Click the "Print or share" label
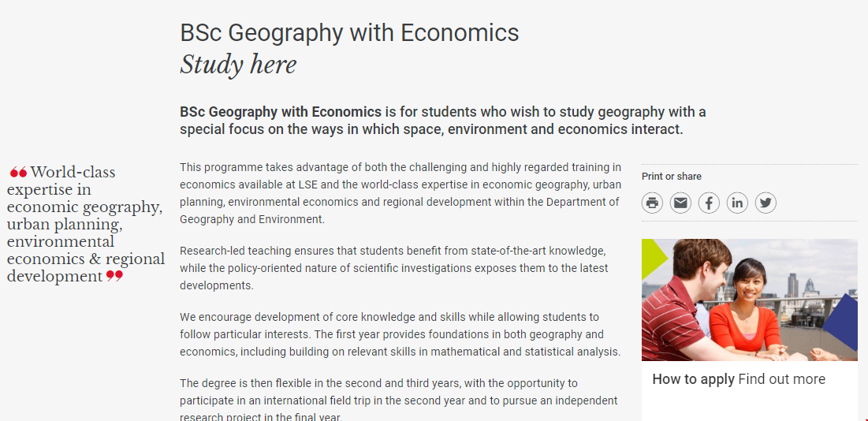The width and height of the screenshot is (868, 421). click(x=671, y=177)
